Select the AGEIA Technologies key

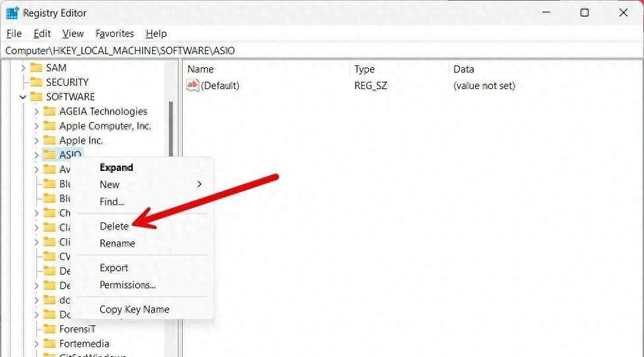103,112
